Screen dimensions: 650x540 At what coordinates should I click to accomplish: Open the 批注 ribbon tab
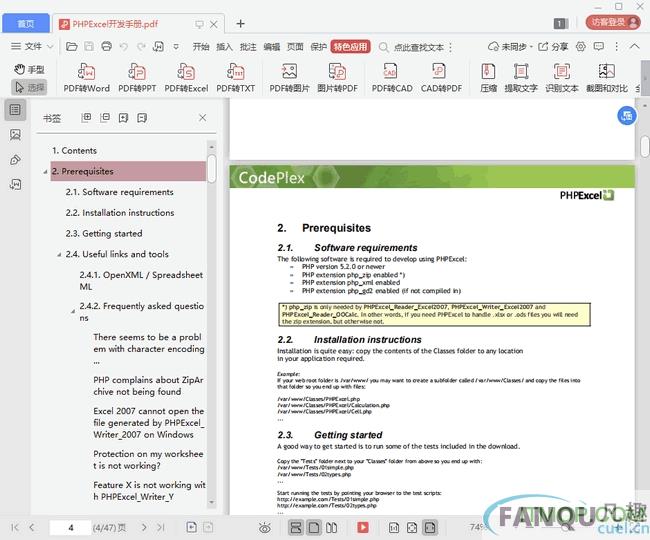248,47
